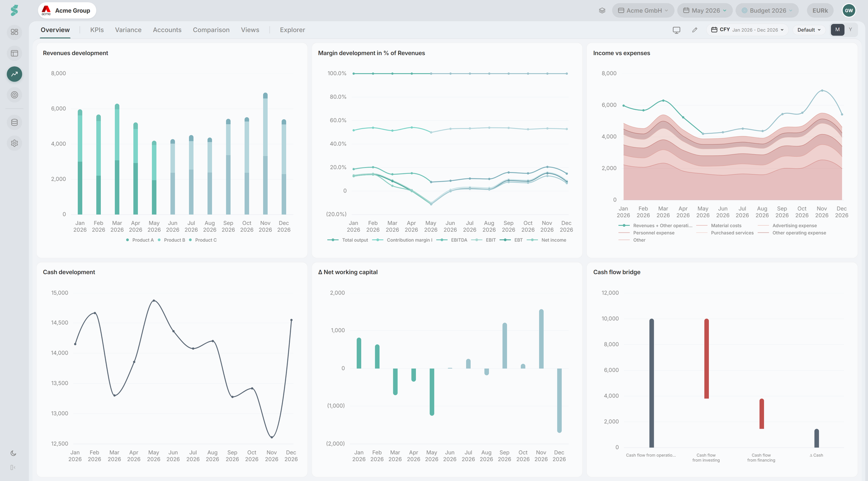Expand the May 2026 period dropdown
The image size is (868, 481).
tap(705, 10)
